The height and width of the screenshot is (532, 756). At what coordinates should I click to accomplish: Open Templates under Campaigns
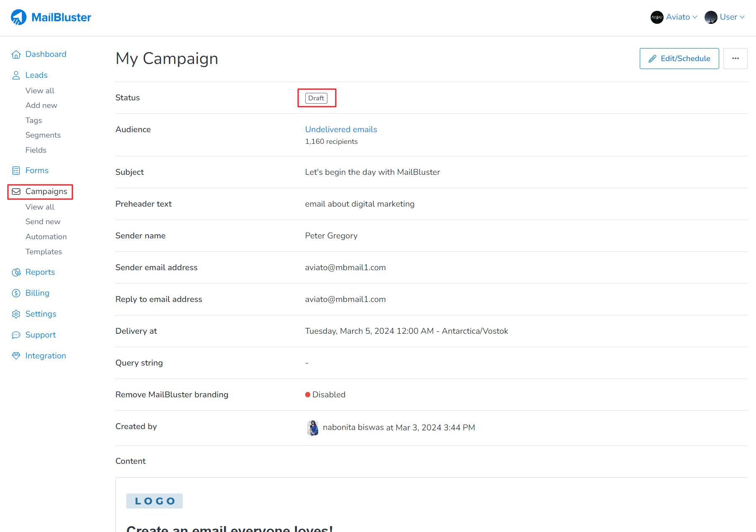click(x=43, y=252)
